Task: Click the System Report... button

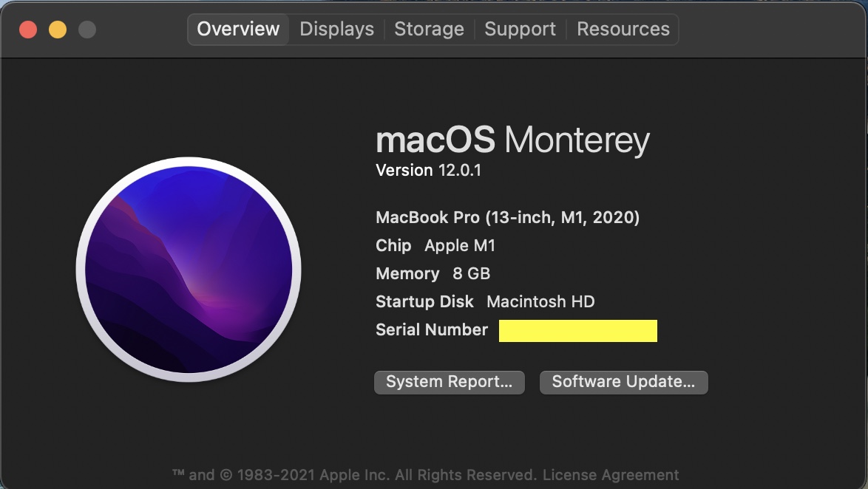Action: [449, 382]
